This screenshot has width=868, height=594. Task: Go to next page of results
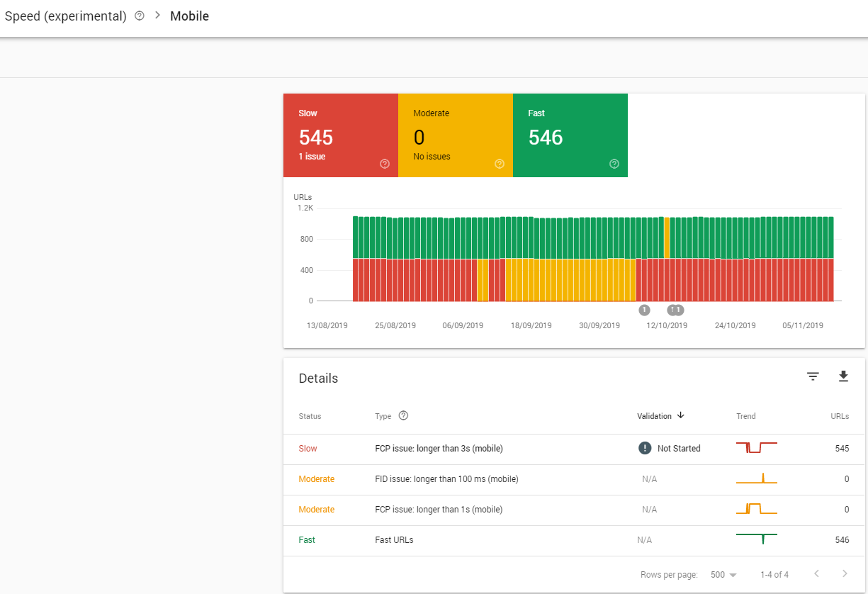[x=845, y=573]
